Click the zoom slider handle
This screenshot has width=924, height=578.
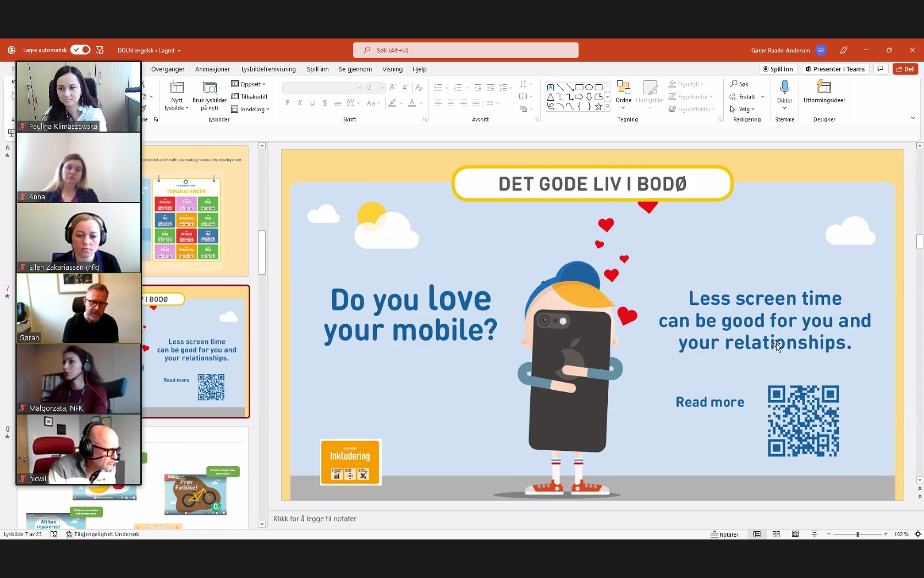pos(857,535)
